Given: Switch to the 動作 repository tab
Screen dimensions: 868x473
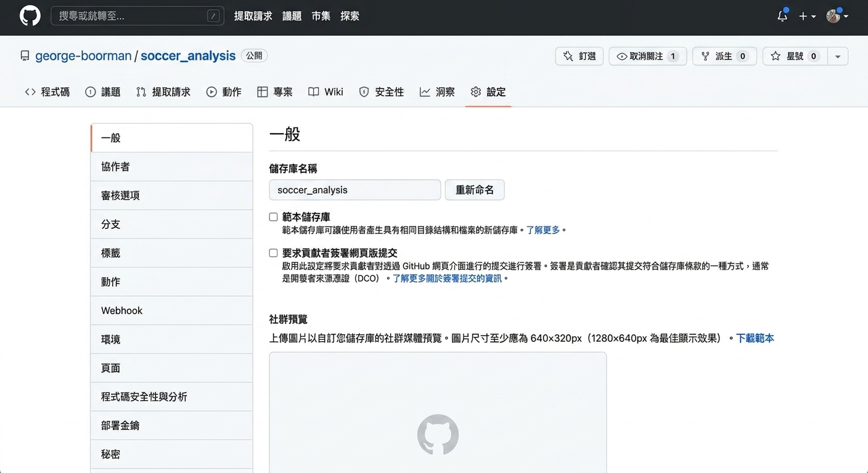Looking at the screenshot, I should point(224,92).
